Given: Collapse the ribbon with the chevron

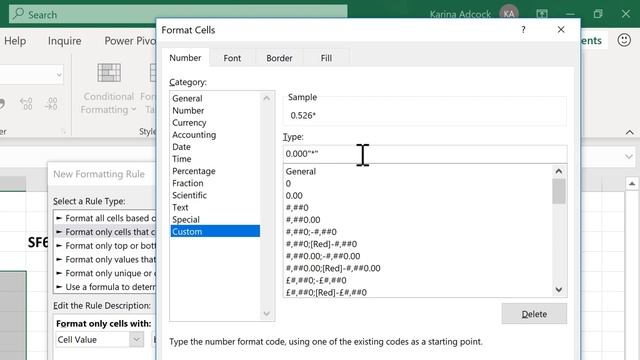Looking at the screenshot, I should tap(629, 132).
